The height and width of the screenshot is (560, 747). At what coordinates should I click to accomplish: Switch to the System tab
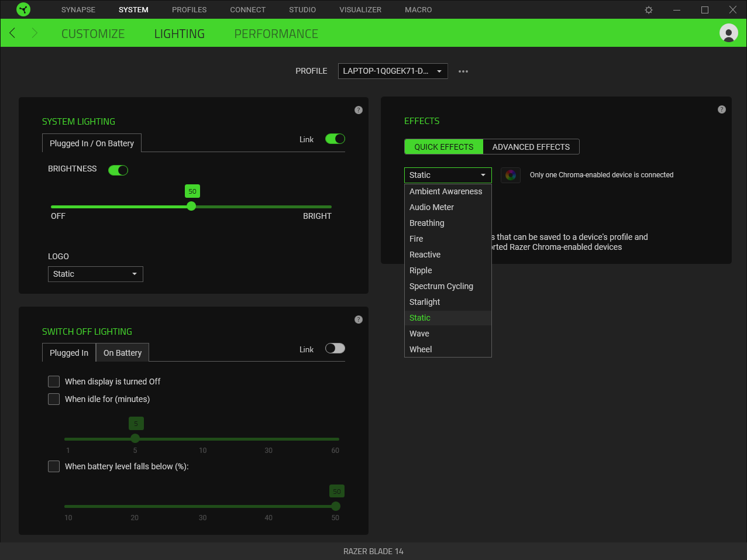pos(133,10)
